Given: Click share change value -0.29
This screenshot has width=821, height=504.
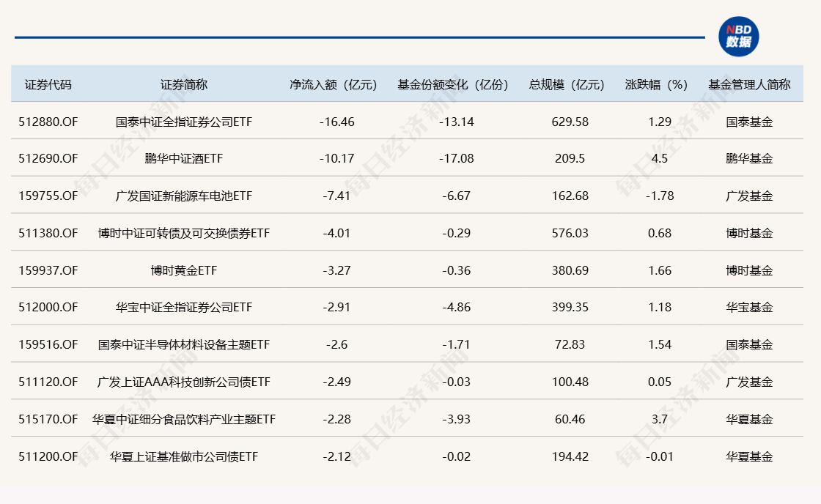Looking at the screenshot, I should click(x=457, y=233).
